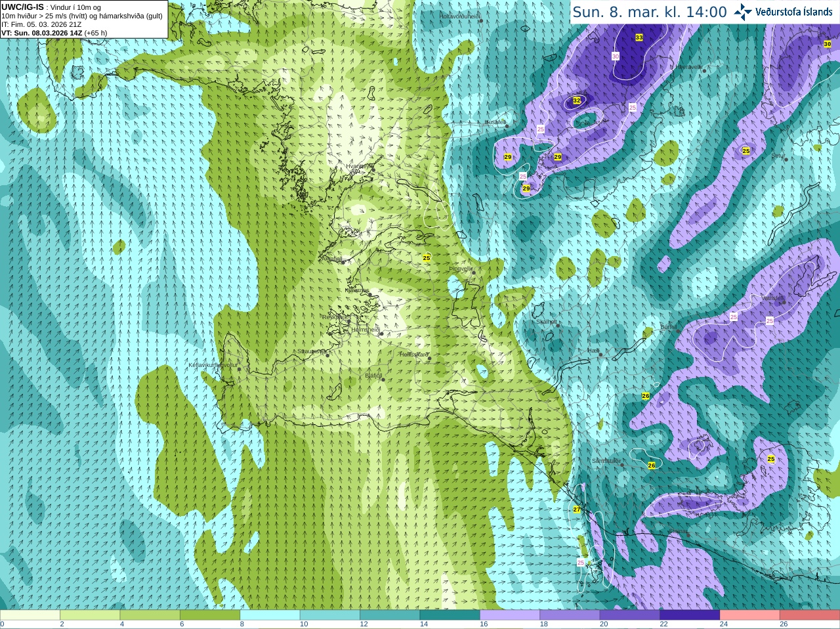
Task: Click the yellow 32 peak gust marker
Action: tap(577, 100)
